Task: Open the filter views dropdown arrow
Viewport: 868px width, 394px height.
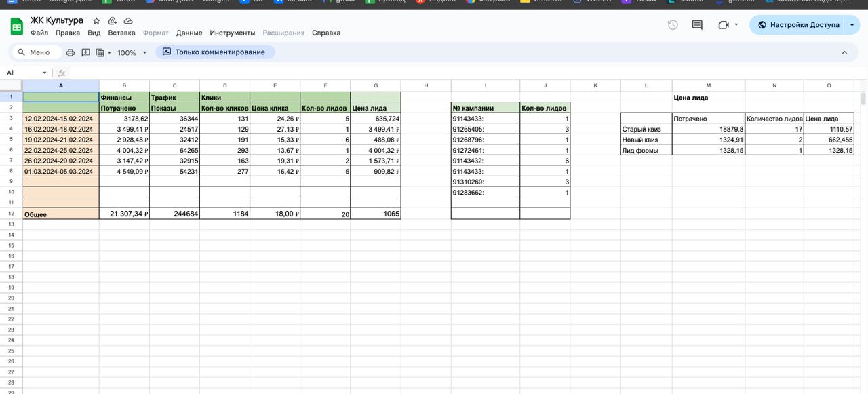Action: [x=108, y=52]
